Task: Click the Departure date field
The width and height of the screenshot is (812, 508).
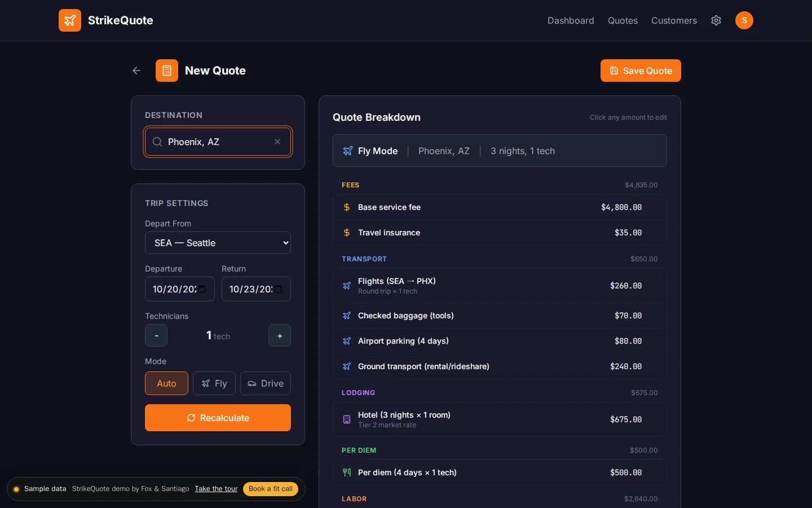Action: 180,289
